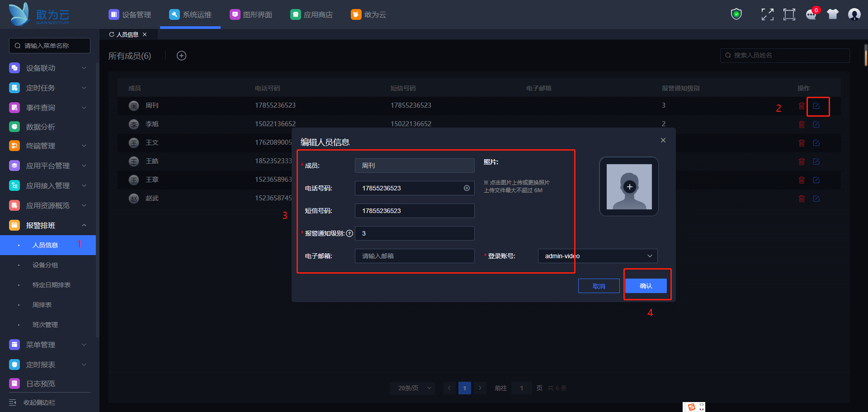Expand the 定时任务 sidebar menu
The image size is (868, 412).
48,88
